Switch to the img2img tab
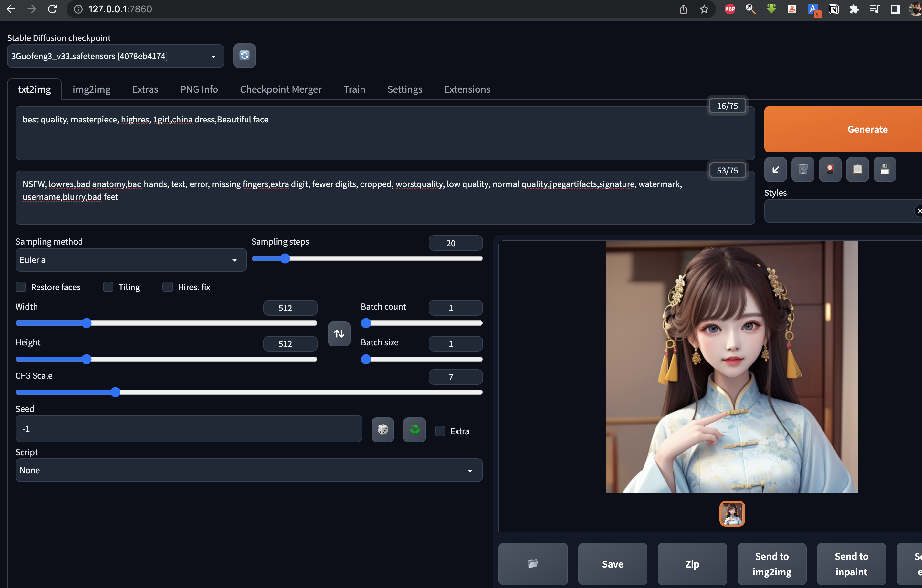922x588 pixels. pyautogui.click(x=91, y=89)
